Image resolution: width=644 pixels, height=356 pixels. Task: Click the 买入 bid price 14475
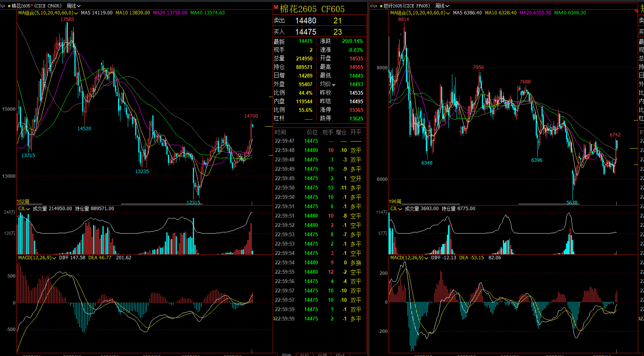(305, 32)
